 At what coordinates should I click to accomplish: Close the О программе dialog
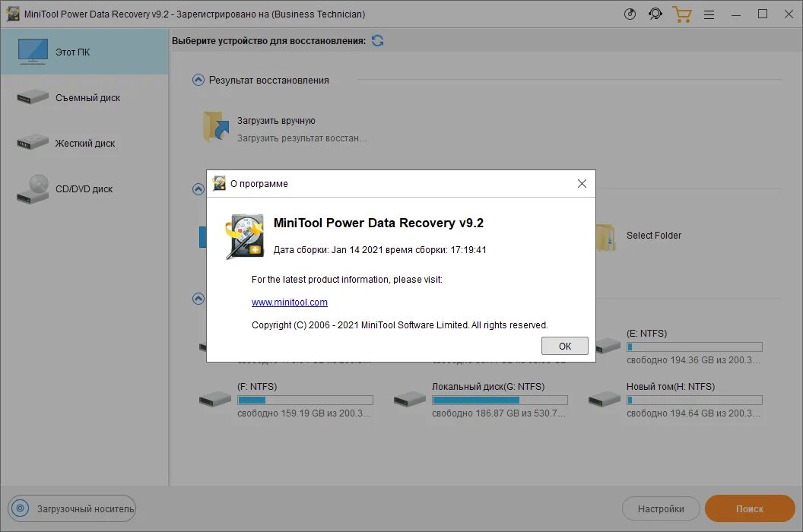(582, 183)
